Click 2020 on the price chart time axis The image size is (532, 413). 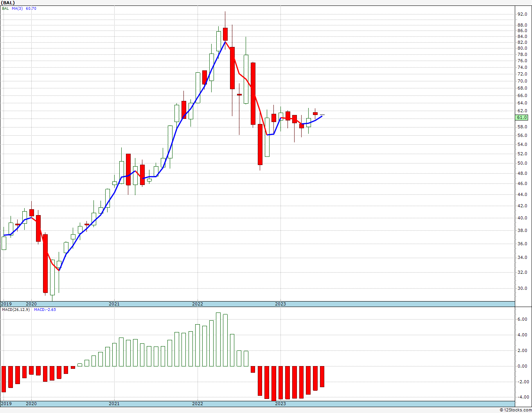(x=31, y=304)
